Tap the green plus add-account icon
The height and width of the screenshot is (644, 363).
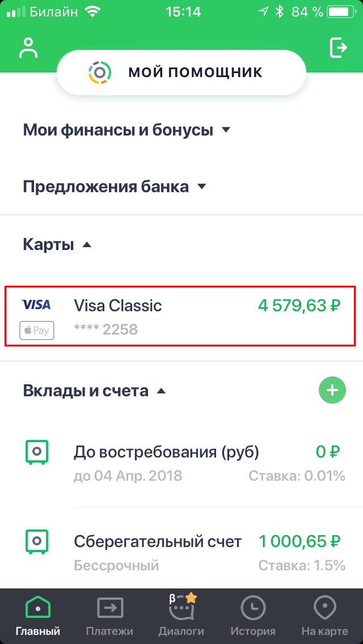tap(332, 391)
